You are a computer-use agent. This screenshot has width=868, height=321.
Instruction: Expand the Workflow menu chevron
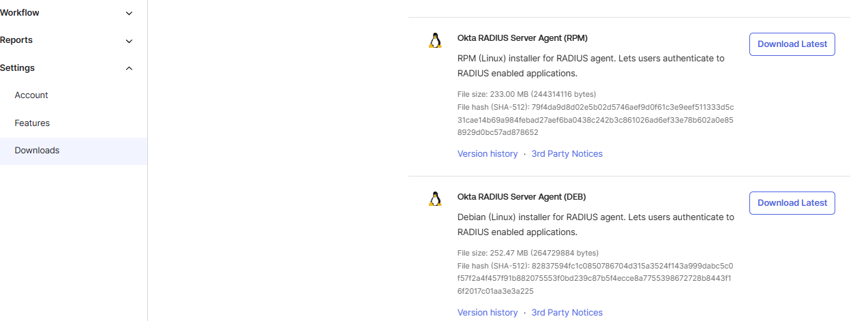[x=130, y=13]
